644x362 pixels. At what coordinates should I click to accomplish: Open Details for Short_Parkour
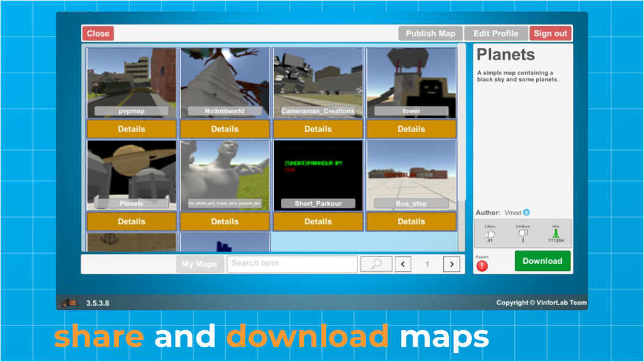pos(318,221)
